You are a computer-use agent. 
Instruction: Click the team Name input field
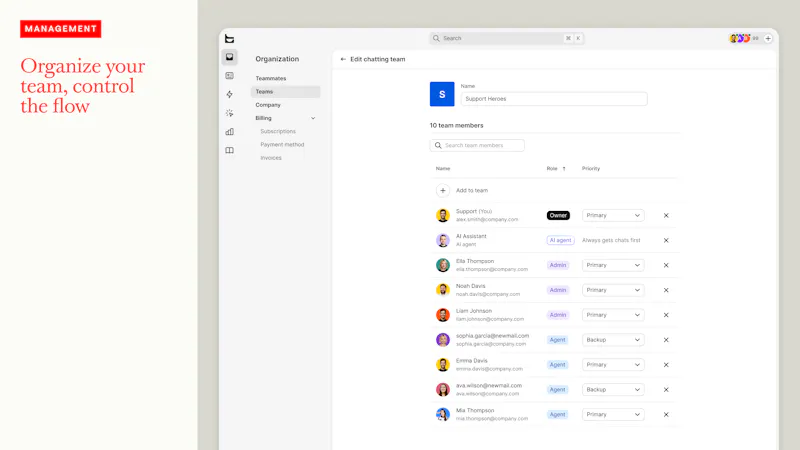554,99
